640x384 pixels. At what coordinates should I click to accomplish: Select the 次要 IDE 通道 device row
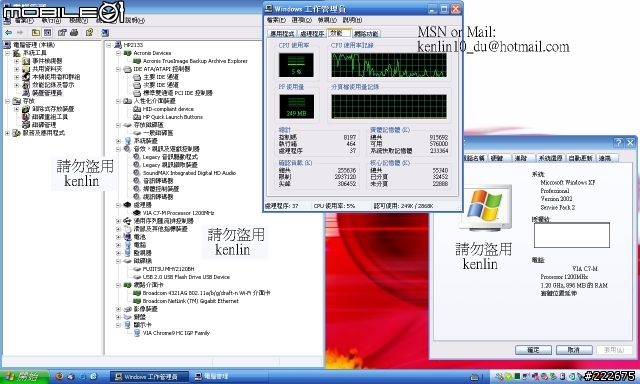tap(160, 85)
